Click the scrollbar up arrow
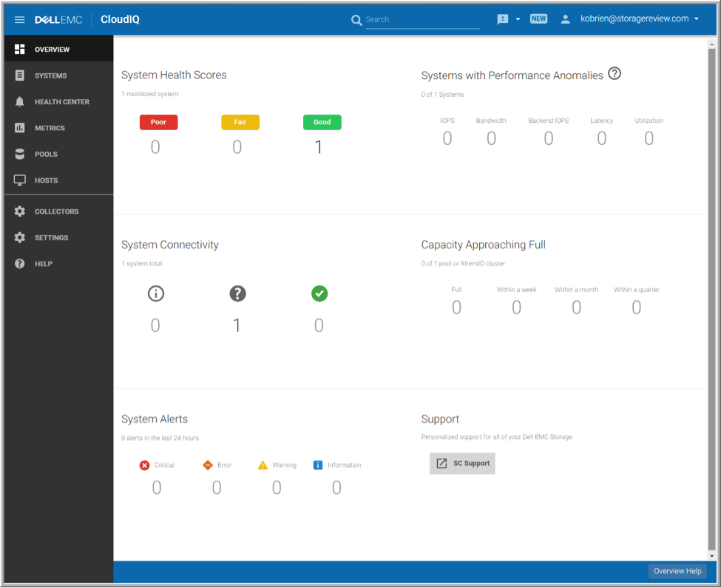This screenshot has width=721, height=588. (712, 44)
